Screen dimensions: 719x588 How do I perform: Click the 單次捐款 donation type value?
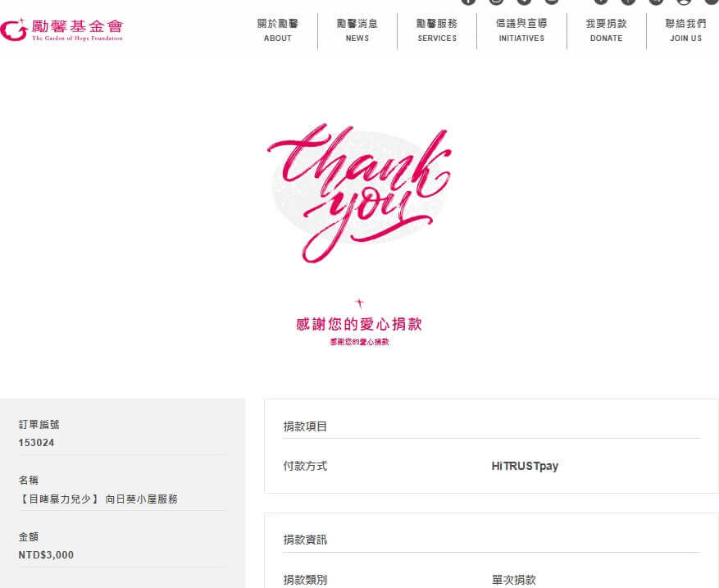click(x=514, y=580)
